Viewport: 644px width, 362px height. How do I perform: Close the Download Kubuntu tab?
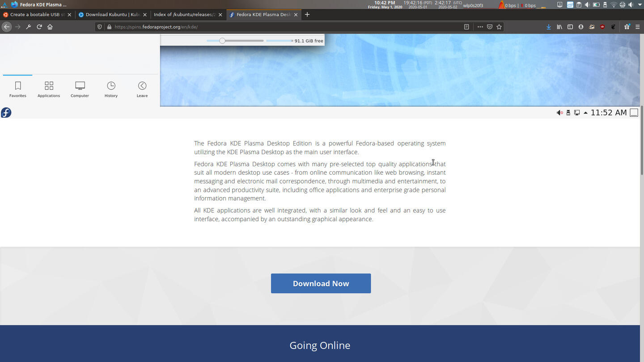pyautogui.click(x=145, y=15)
